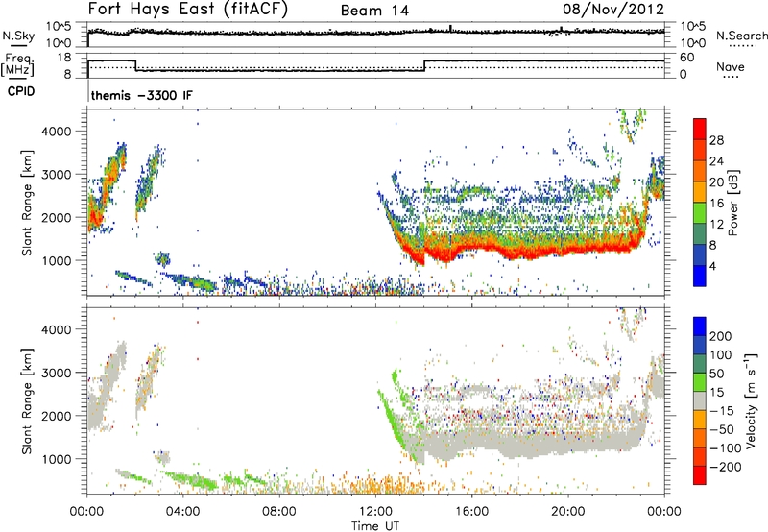Viewport: 768px width, 532px height.
Task: Click the 'themis -3300 IF' text
Action: click(x=141, y=95)
